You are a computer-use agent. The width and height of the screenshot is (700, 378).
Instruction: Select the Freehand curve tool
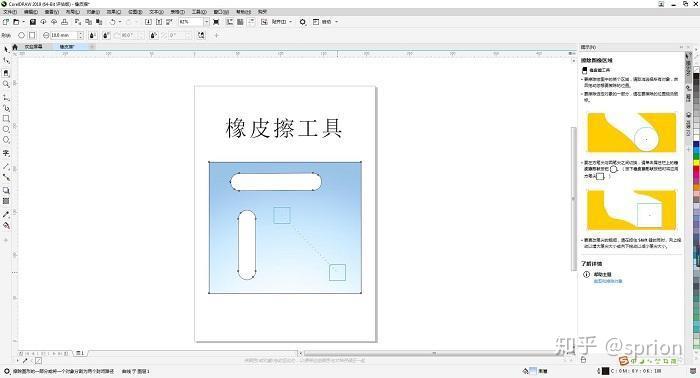click(6, 97)
